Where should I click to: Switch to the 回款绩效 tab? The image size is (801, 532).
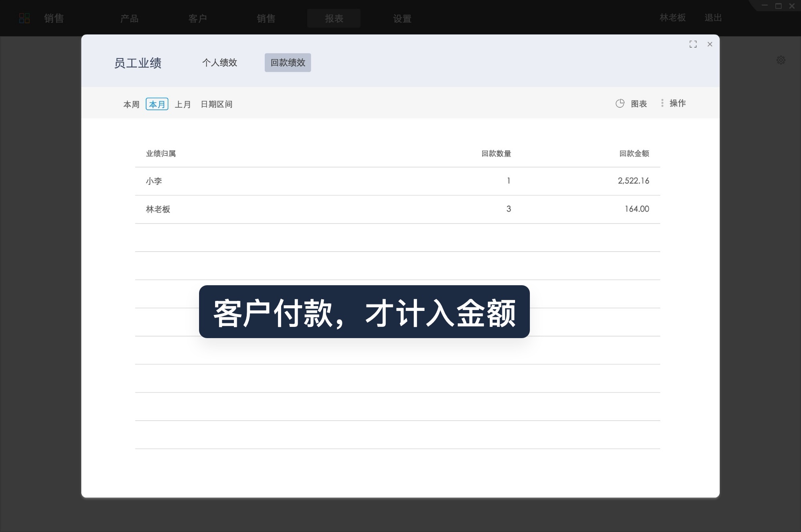288,63
